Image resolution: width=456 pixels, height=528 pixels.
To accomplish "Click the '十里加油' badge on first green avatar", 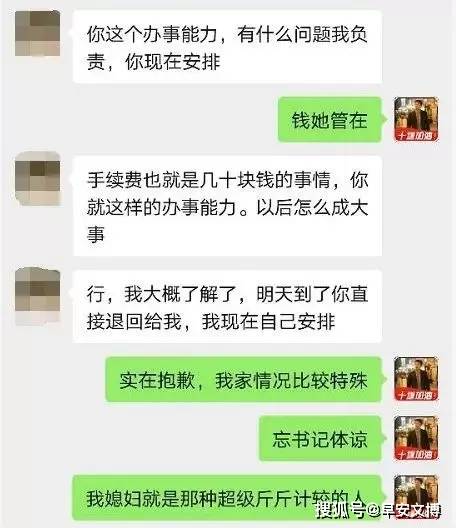I will click(416, 135).
